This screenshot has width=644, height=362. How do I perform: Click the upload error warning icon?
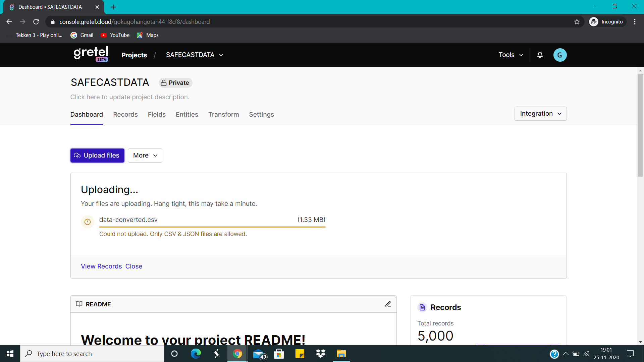[88, 222]
